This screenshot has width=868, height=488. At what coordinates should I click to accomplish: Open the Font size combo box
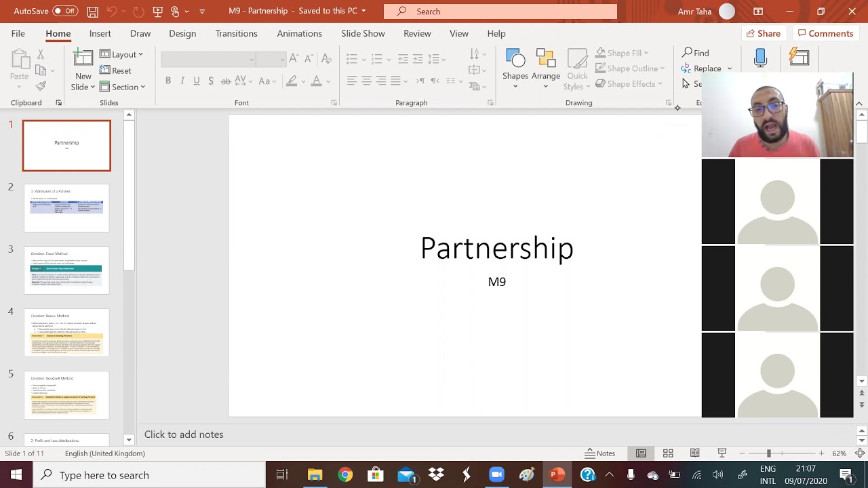pyautogui.click(x=271, y=59)
